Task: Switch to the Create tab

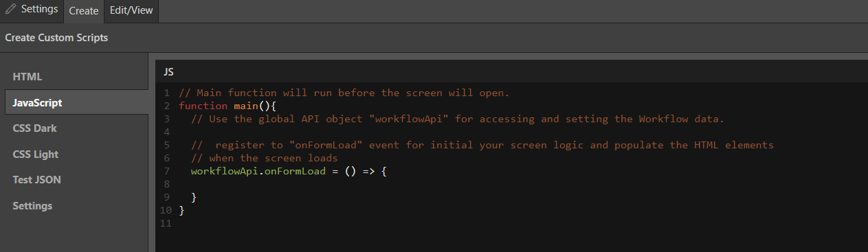Action: (x=84, y=11)
